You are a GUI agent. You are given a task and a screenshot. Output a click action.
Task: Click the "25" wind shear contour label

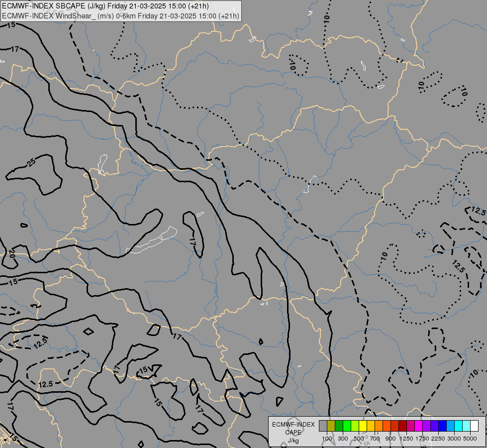tap(31, 162)
